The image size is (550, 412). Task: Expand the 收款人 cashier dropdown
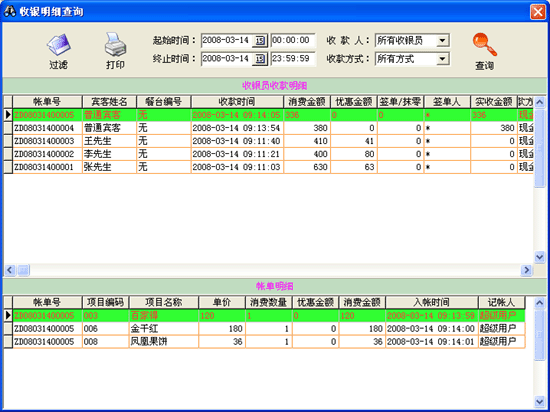click(442, 41)
